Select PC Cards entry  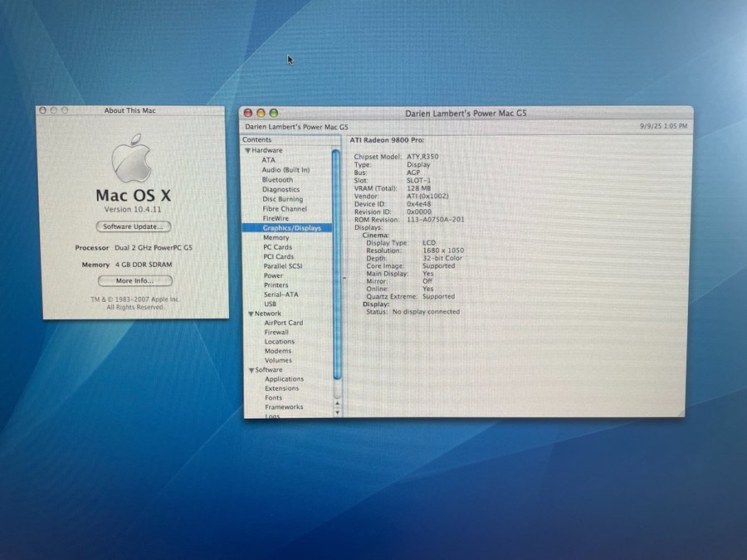tap(277, 247)
